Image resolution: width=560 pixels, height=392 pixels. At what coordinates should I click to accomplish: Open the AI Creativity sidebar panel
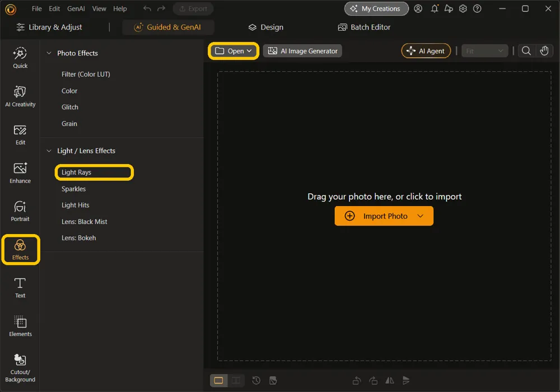click(x=20, y=96)
